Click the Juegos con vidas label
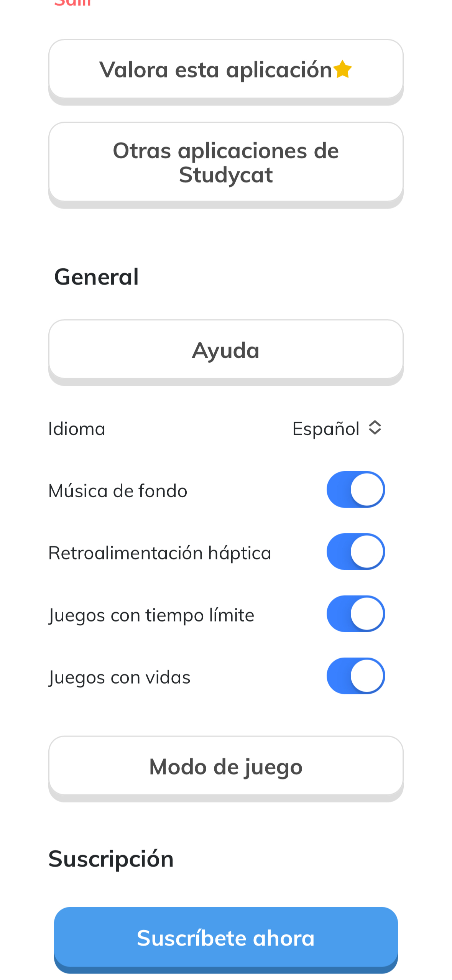452x980 pixels. [x=119, y=677]
